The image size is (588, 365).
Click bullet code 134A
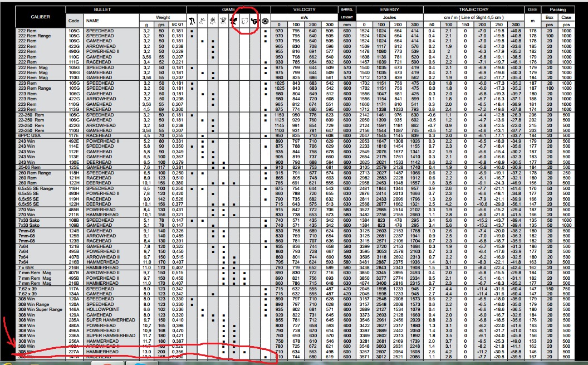[74, 294]
